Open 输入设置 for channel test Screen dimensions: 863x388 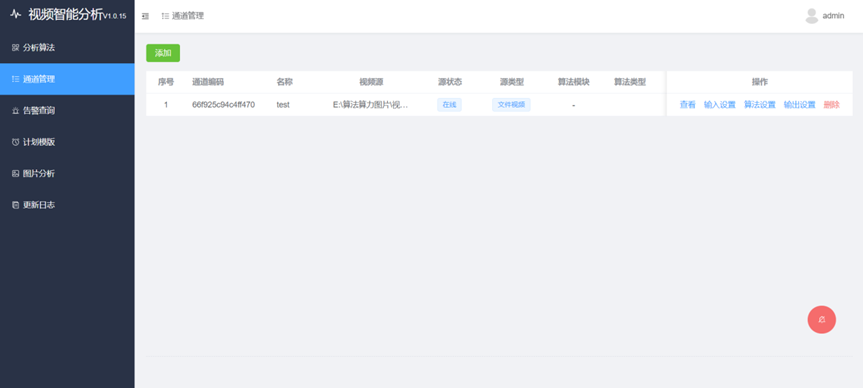(720, 105)
